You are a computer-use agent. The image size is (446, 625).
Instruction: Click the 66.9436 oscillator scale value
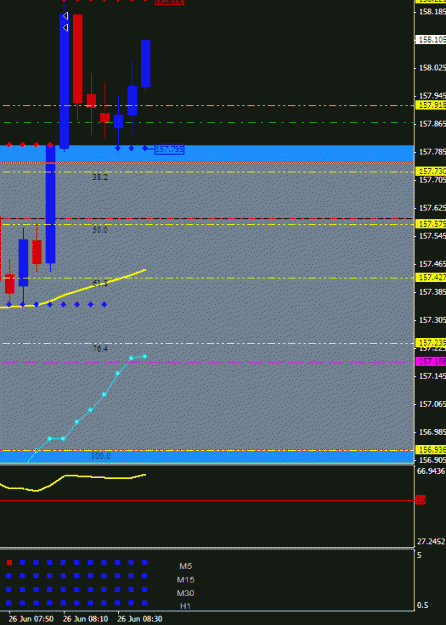click(431, 471)
